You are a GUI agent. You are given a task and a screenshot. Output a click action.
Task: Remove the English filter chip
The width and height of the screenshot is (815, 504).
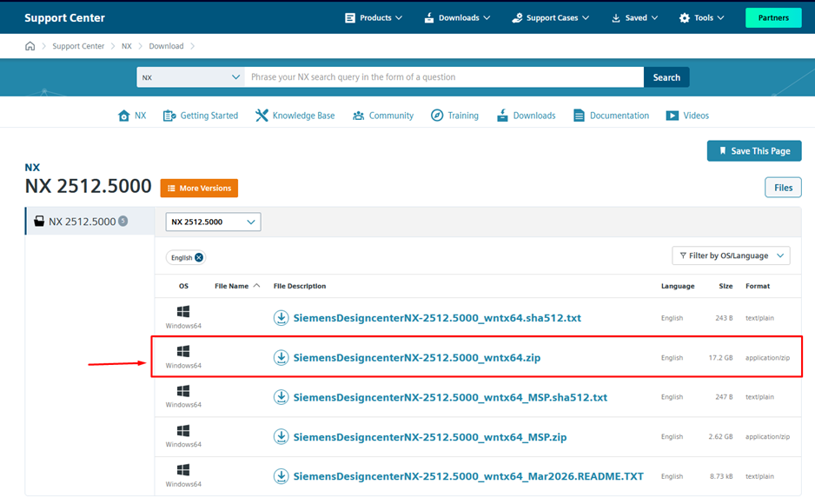coord(199,258)
